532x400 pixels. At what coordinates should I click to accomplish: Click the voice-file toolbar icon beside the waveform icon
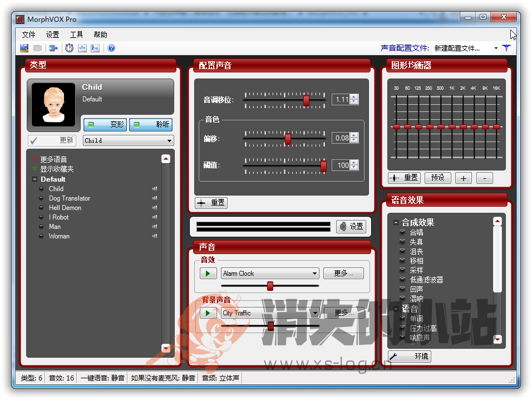pyautogui.click(x=95, y=48)
